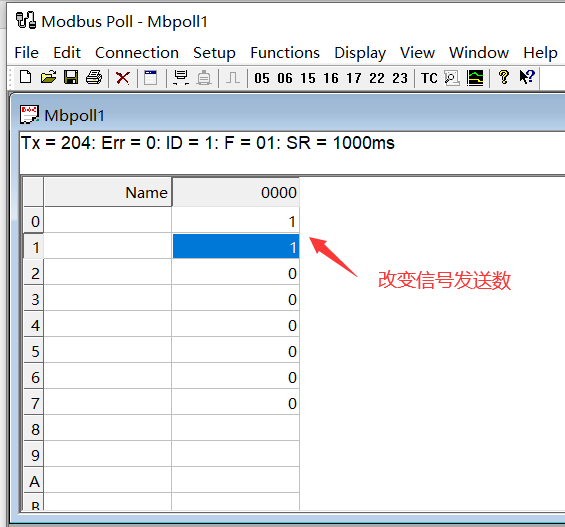Click the Connect toolbar icon

pyautogui.click(x=181, y=77)
